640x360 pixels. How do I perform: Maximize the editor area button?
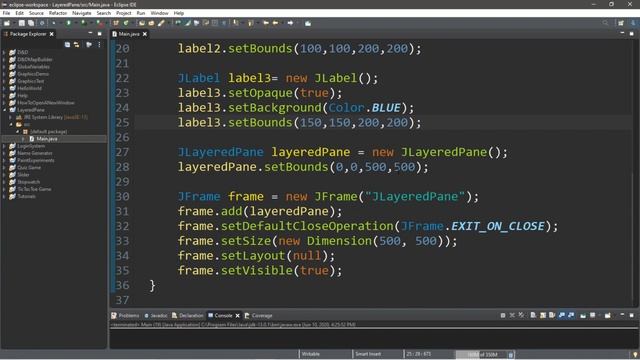(631, 34)
